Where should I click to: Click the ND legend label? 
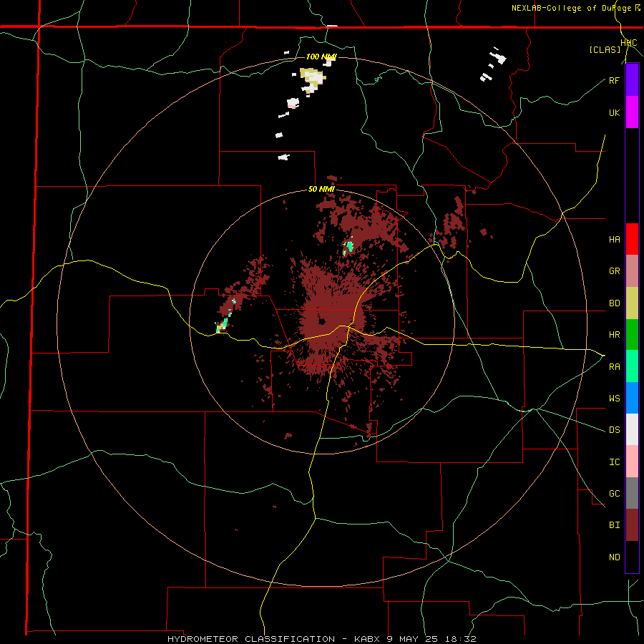point(615,557)
